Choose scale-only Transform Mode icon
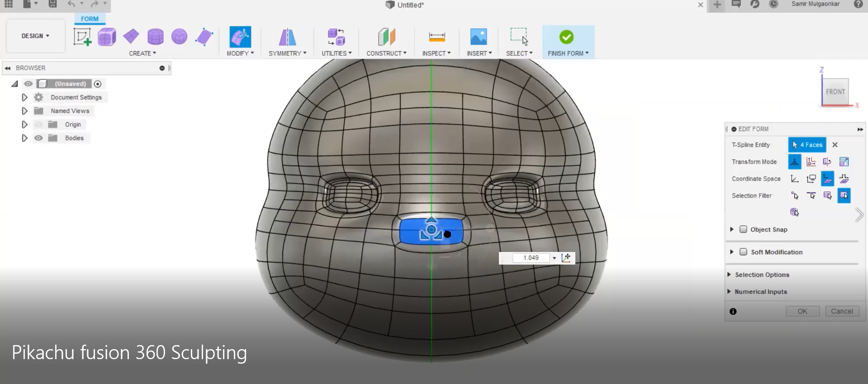The image size is (868, 384). pos(844,161)
